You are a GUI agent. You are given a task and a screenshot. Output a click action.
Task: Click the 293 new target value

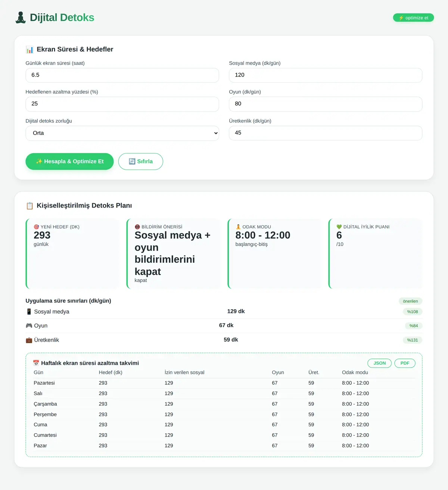pos(42,235)
